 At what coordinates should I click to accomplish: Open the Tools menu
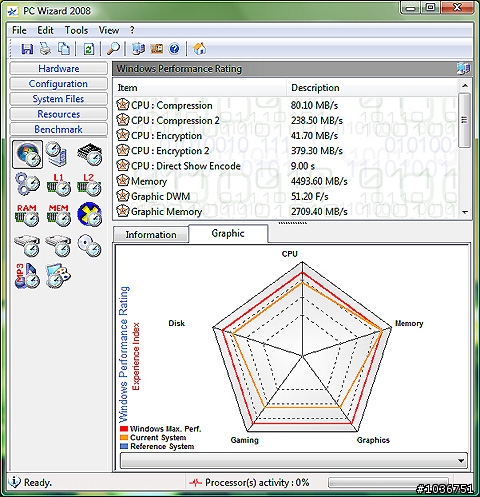tap(76, 30)
